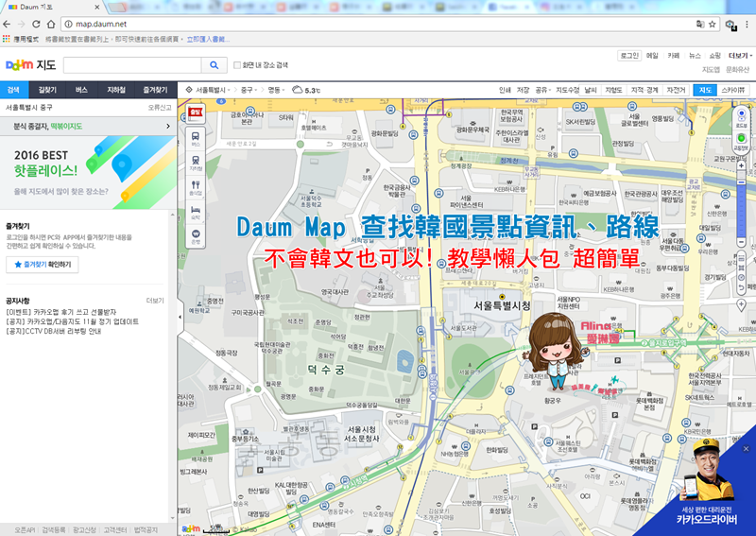The height and width of the screenshot is (536, 756).
Task: Tick the 화면 내 장소 검색 checkbox
Action: tap(237, 65)
